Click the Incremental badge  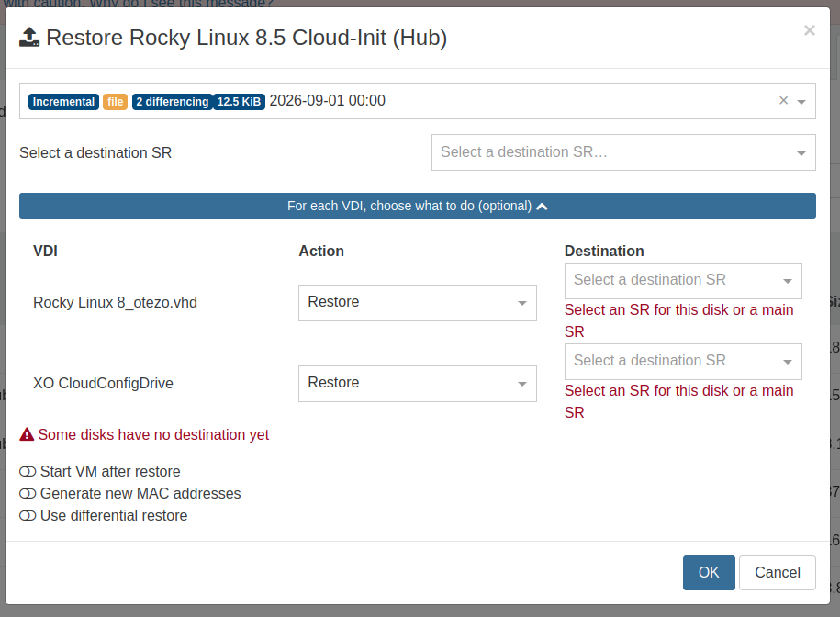(x=63, y=102)
